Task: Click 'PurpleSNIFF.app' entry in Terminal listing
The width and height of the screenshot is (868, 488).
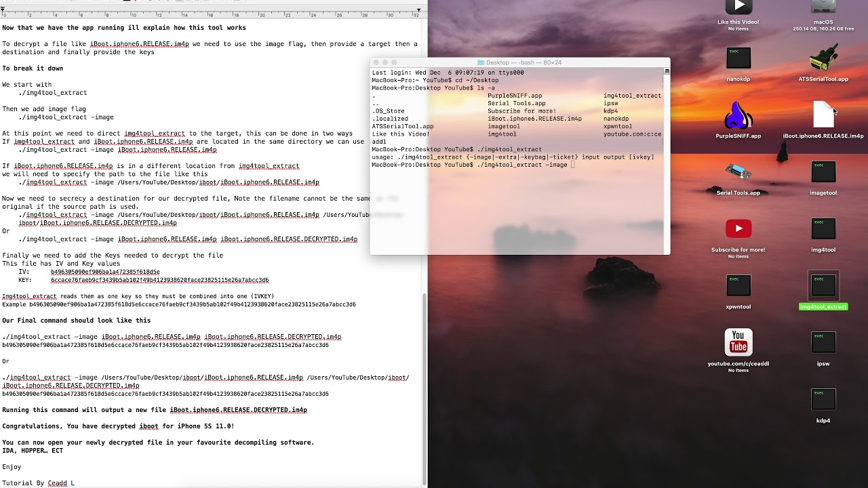Action: [x=515, y=96]
